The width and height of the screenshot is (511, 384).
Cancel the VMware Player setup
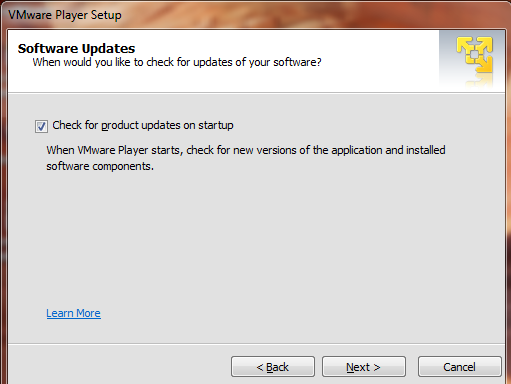coord(460,367)
